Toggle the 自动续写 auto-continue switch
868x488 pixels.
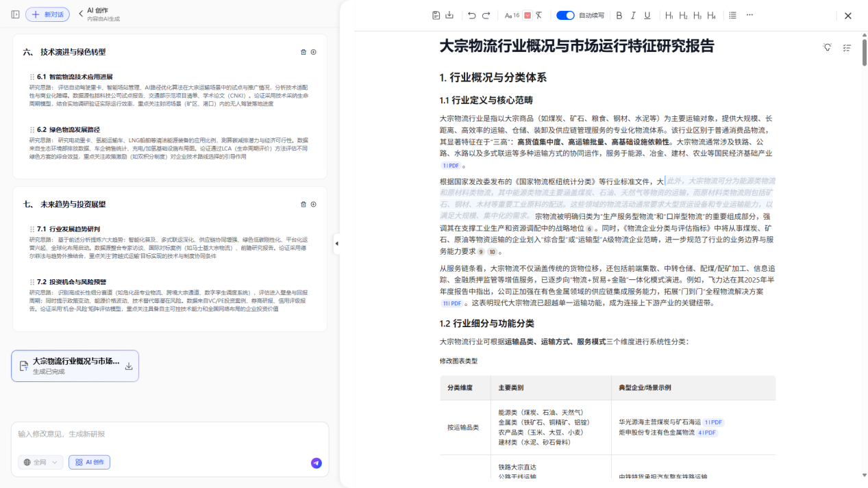click(x=565, y=14)
